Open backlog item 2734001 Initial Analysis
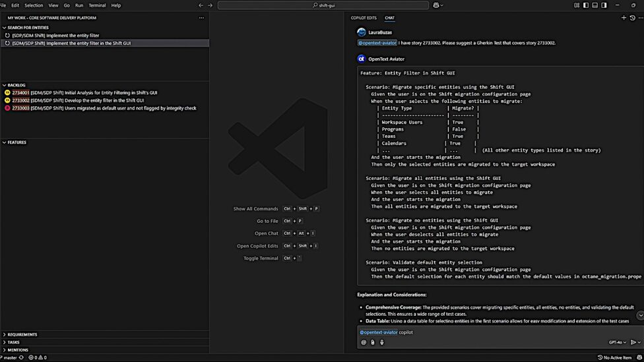This screenshot has width=644, height=362. 105,93
